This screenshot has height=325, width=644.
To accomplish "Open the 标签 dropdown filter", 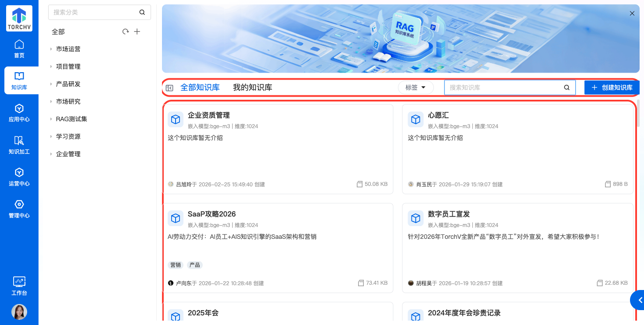I will point(415,87).
